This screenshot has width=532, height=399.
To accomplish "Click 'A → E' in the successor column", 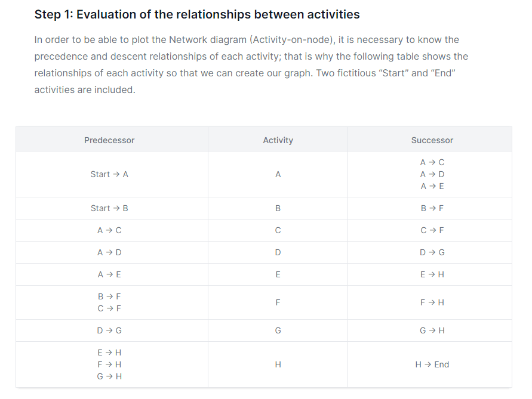I will (432, 186).
